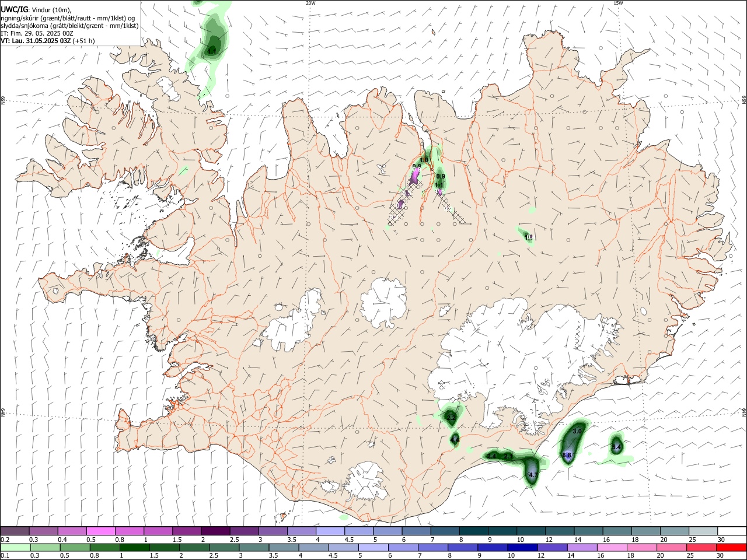This screenshot has height=560, width=747.
Task: Click the slydda/snjókoma legend description line
Action: click(69, 26)
